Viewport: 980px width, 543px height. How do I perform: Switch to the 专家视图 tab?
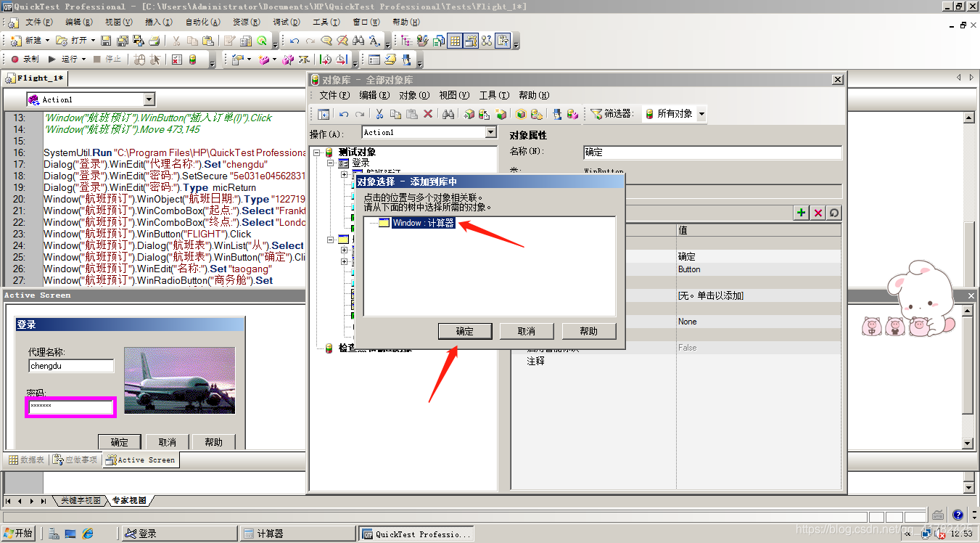tap(128, 501)
